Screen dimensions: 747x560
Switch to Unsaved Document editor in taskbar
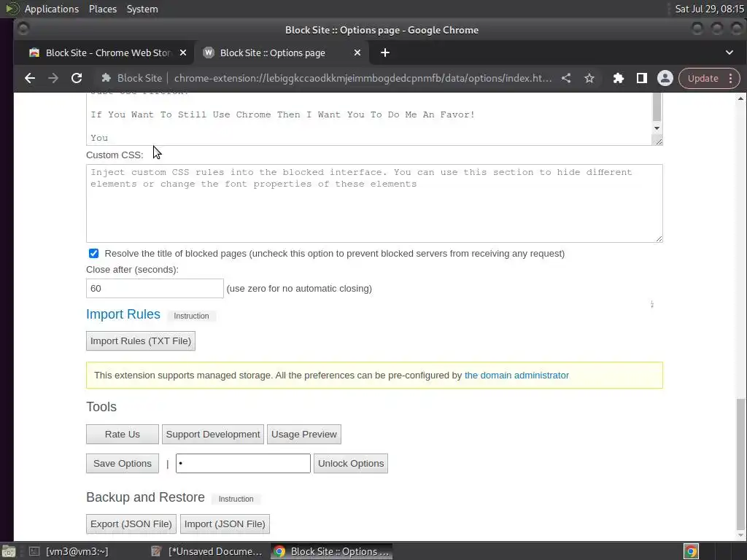[x=206, y=551]
